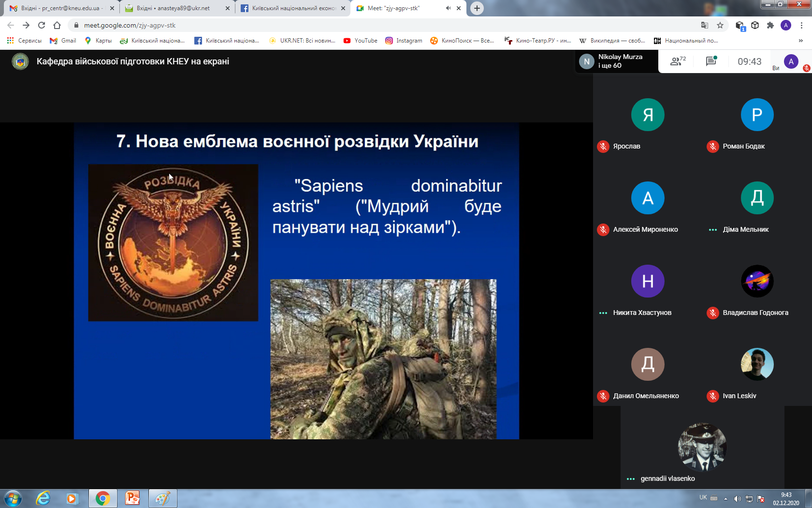812x508 pixels.
Task: Reload the Meet page
Action: pos(42,25)
